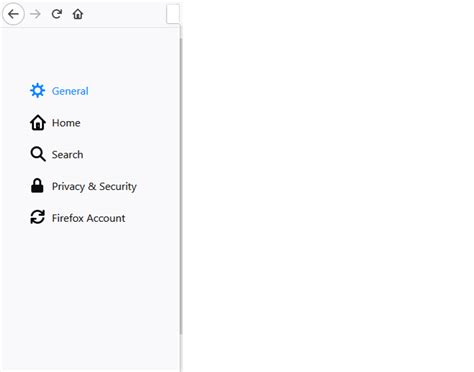Select the General gear icon

point(37,90)
